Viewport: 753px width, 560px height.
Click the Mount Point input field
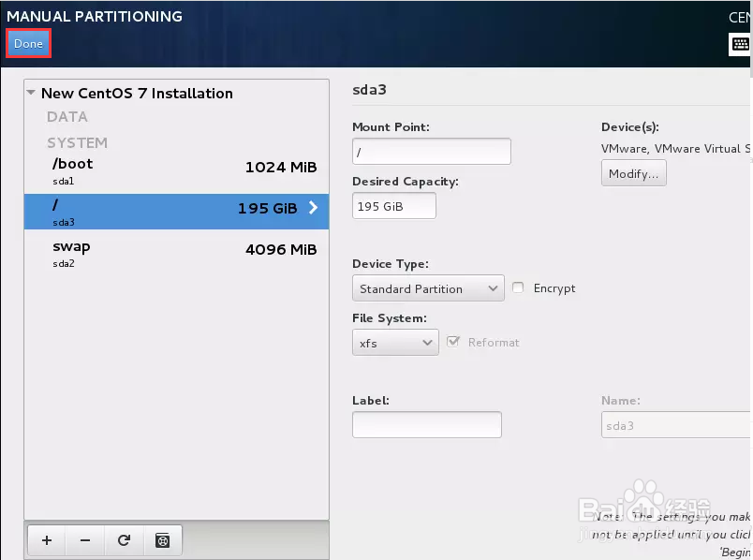(x=431, y=151)
